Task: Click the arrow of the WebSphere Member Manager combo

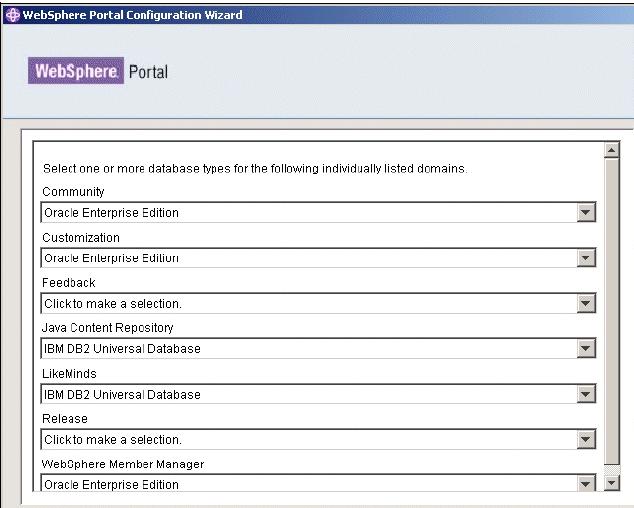Action: (586, 484)
